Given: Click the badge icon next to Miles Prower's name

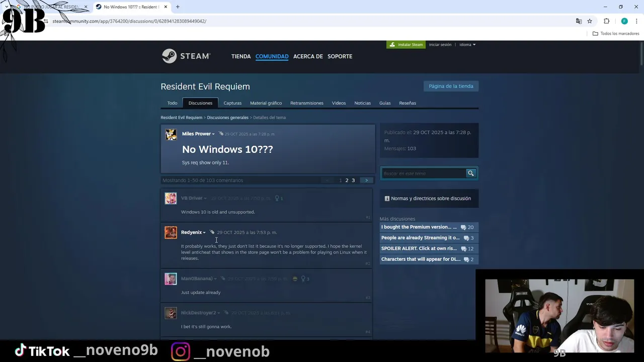Looking at the screenshot, I should click(221, 134).
